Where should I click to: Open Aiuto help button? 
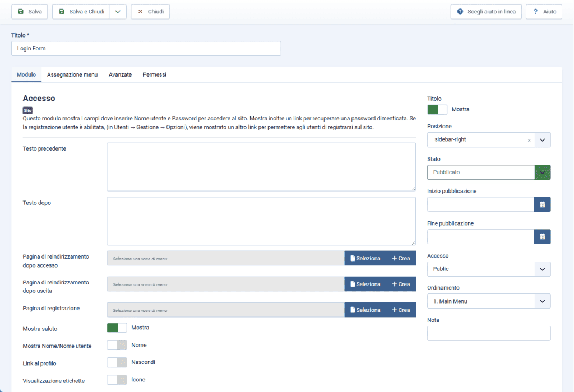coord(544,11)
